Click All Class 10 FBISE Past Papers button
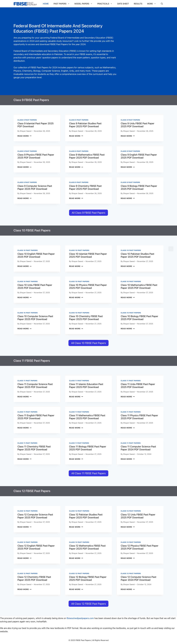 [88, 343]
